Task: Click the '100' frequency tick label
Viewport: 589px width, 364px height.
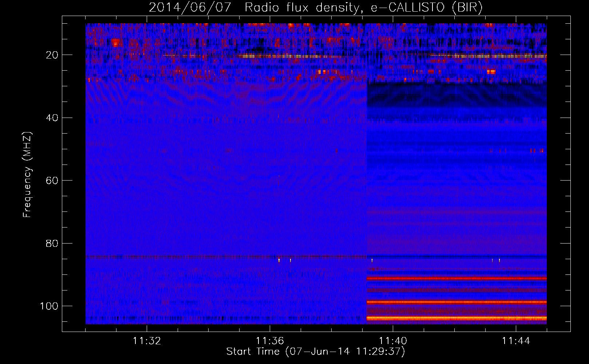Action: coord(49,306)
